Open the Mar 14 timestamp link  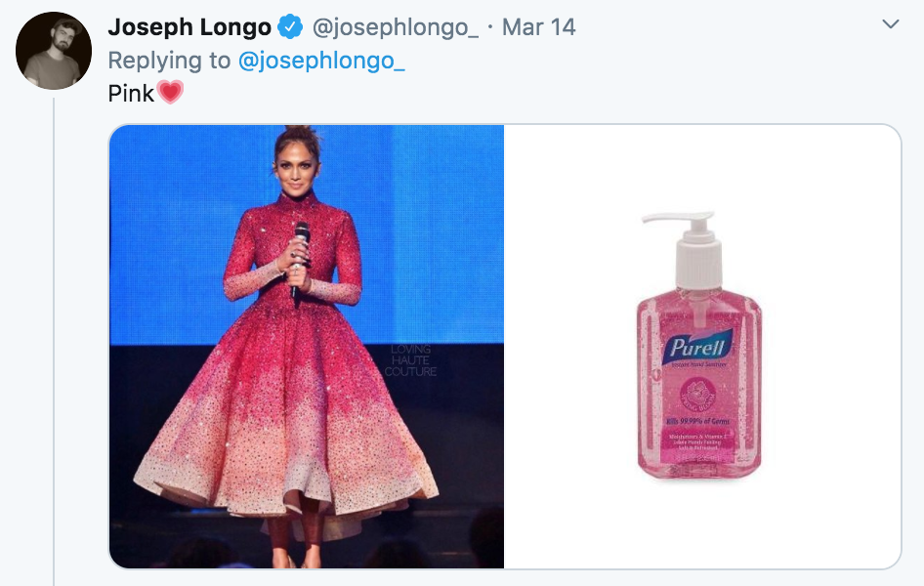click(538, 27)
